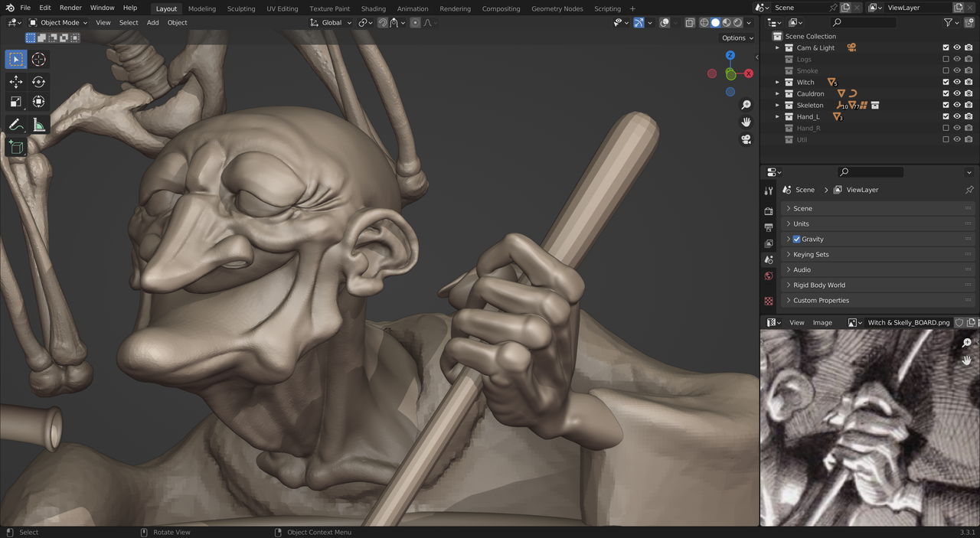
Task: Select the Annotate tool
Action: pyautogui.click(x=16, y=125)
